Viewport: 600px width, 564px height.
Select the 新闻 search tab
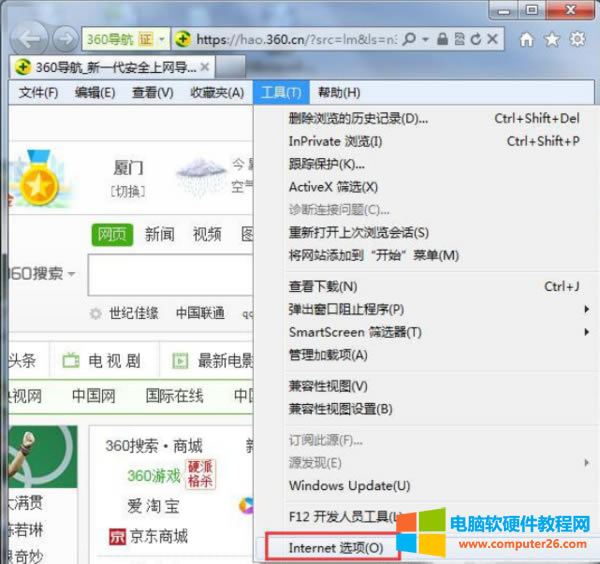160,235
